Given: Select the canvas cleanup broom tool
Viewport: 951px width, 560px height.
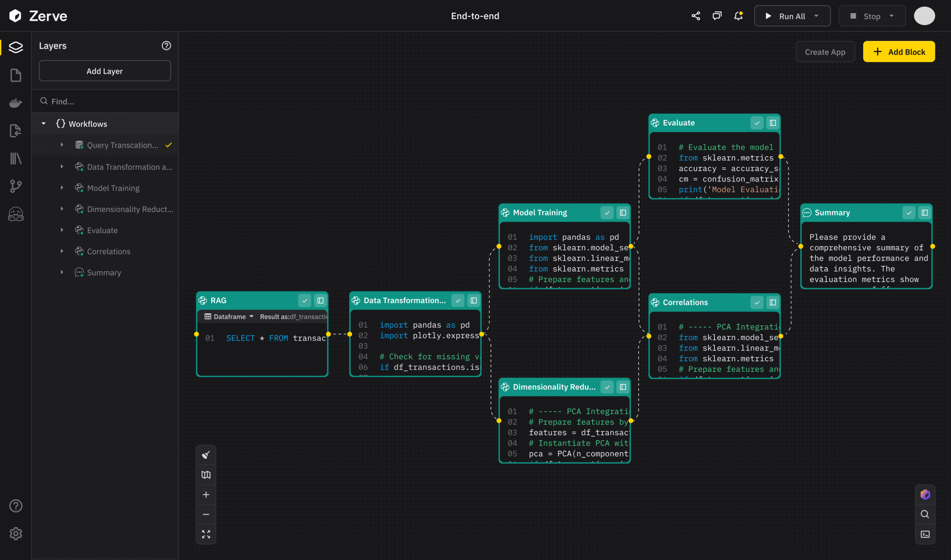Looking at the screenshot, I should (206, 455).
